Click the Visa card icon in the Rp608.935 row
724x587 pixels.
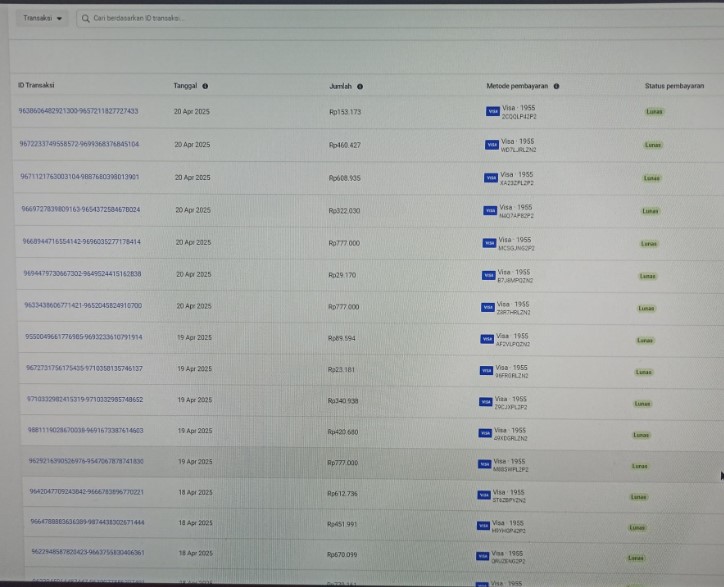click(491, 178)
